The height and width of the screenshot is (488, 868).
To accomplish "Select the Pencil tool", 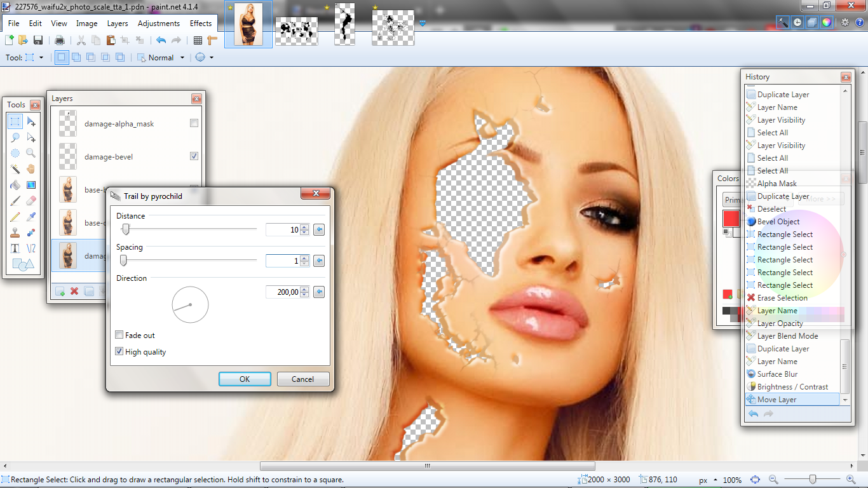I will pyautogui.click(x=15, y=217).
